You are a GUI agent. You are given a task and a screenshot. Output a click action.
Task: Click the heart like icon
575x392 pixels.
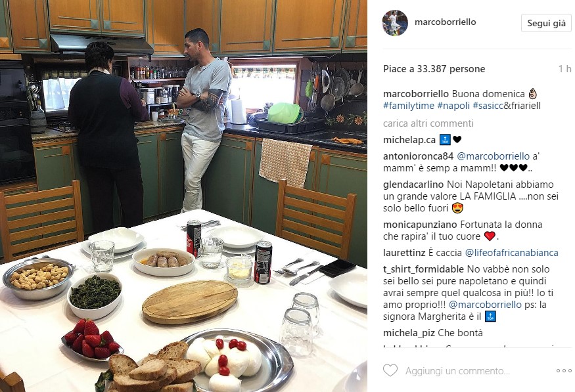(x=390, y=370)
